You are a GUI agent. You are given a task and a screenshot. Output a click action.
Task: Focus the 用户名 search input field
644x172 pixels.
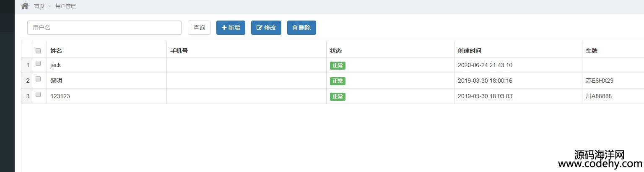104,28
